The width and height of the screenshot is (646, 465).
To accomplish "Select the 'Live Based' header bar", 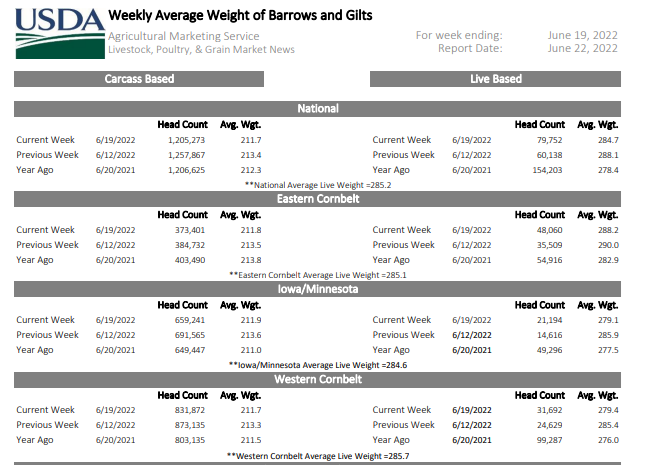I will [496, 79].
